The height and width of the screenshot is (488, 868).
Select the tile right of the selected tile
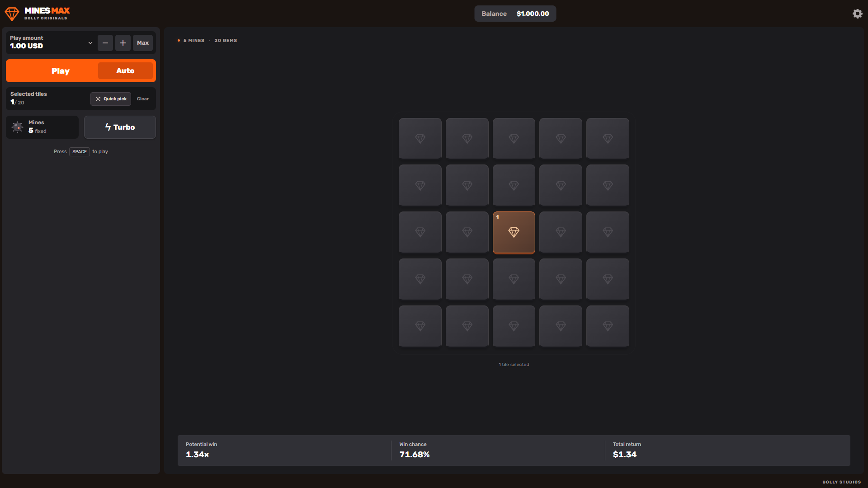[x=561, y=232]
